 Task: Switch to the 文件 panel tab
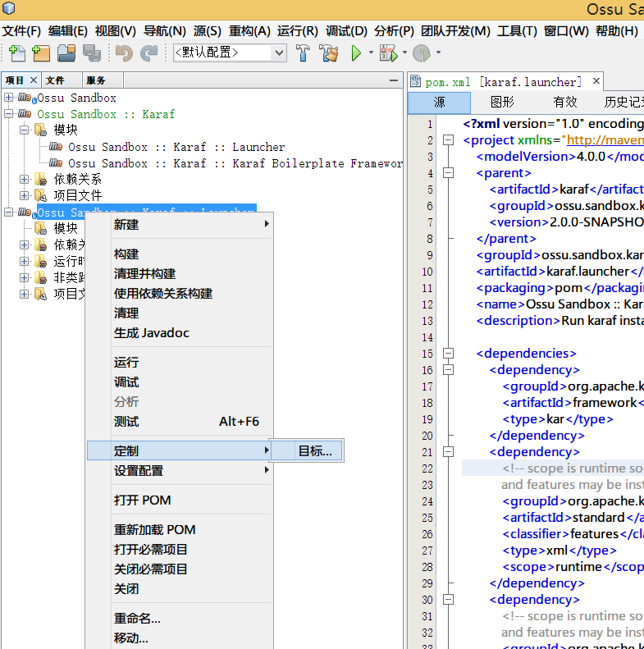tap(55, 80)
